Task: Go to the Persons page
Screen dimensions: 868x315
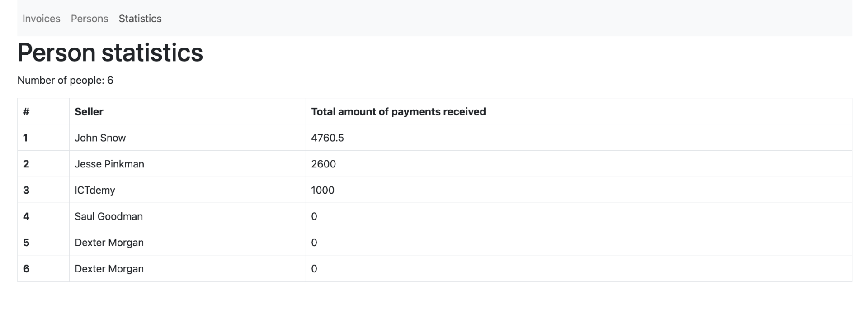Action: pyautogui.click(x=90, y=19)
